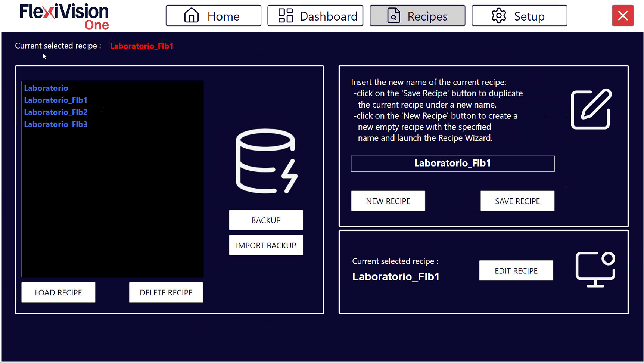
Task: Click the Setup gear icon
Action: tap(499, 16)
